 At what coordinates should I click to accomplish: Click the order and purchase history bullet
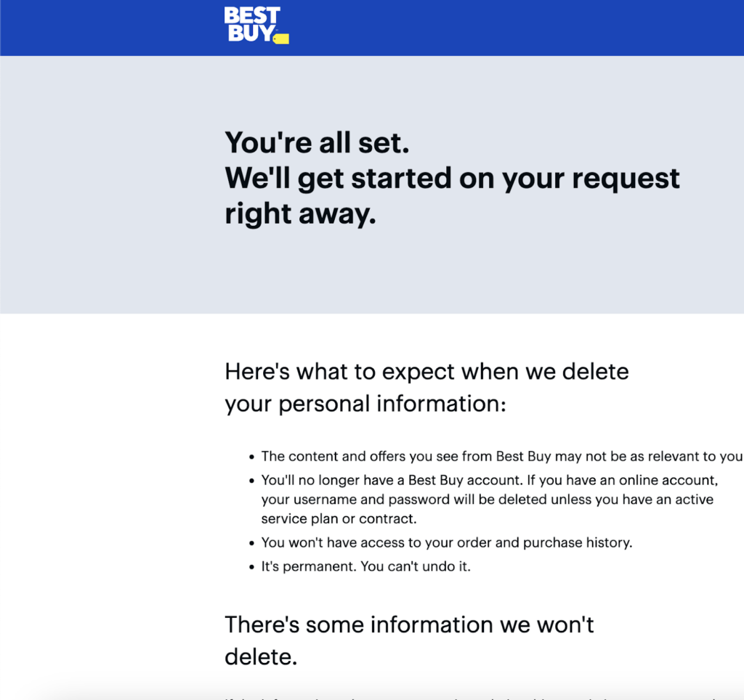(446, 542)
